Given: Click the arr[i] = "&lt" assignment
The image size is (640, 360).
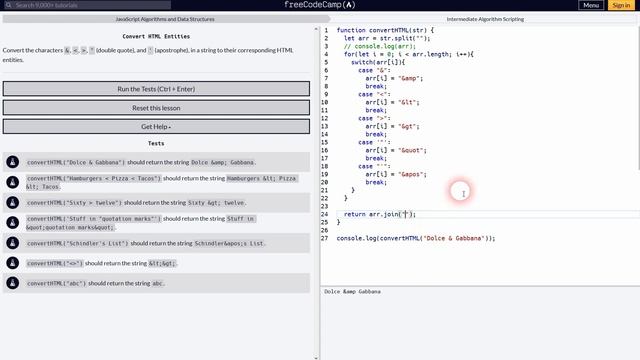Looking at the screenshot, I should (x=392, y=102).
